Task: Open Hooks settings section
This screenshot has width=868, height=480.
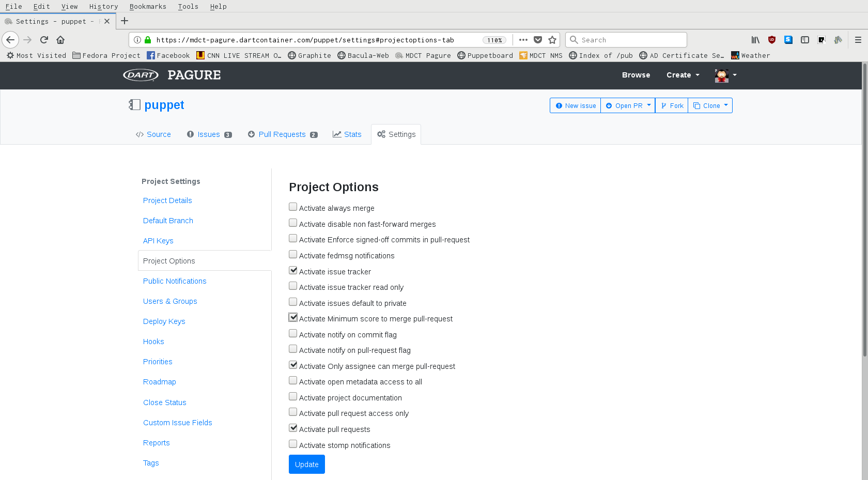Action: click(x=153, y=342)
